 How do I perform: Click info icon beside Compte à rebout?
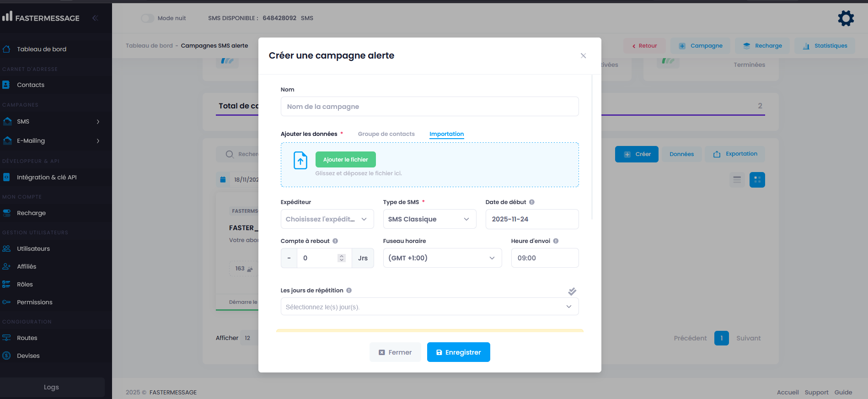click(x=335, y=241)
